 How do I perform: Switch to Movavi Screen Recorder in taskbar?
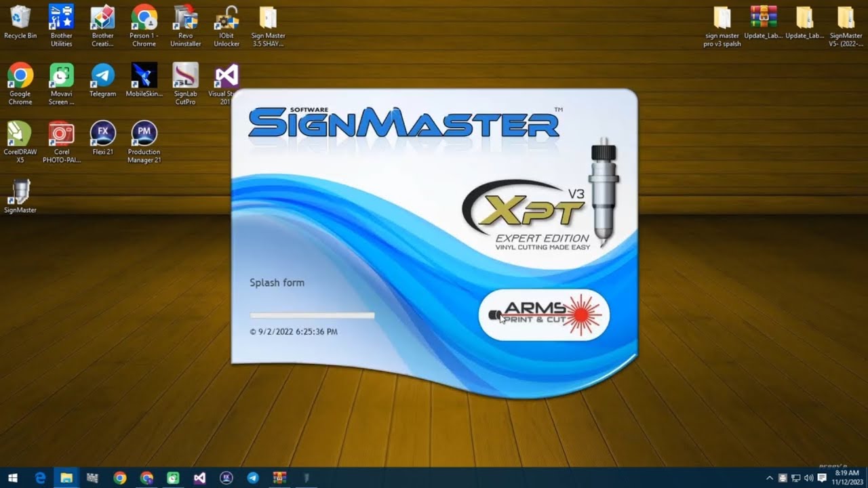coord(173,478)
